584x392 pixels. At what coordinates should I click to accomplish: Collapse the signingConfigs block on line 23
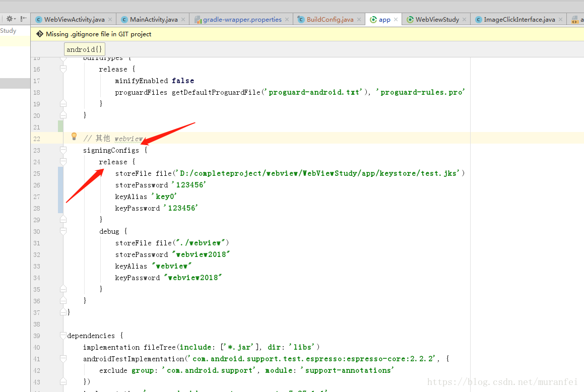point(63,150)
